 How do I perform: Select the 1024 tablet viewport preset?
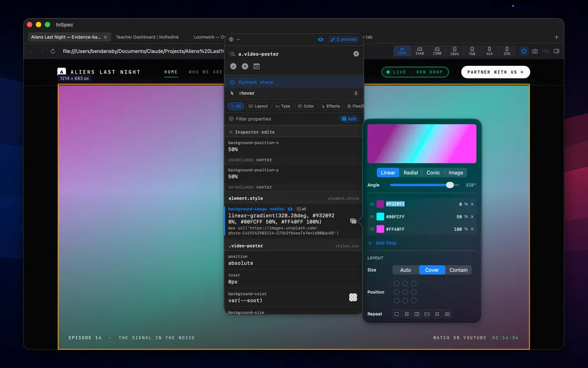coord(454,51)
